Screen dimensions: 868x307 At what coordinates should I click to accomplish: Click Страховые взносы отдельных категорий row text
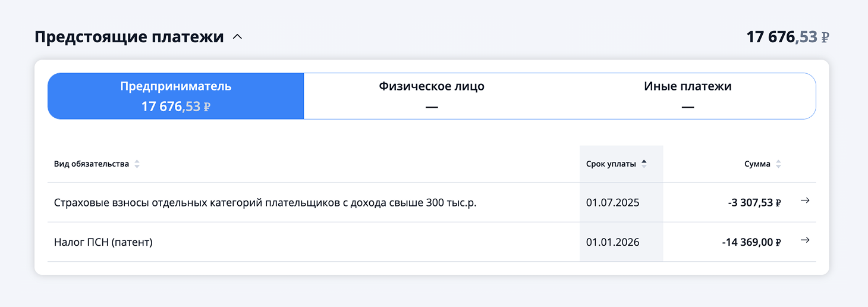265,203
